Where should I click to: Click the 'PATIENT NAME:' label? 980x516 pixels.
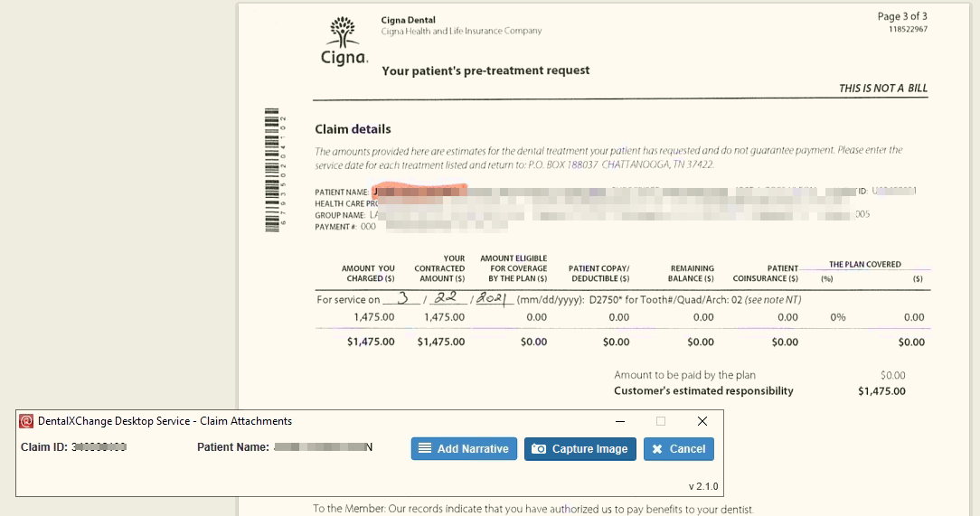tap(342, 192)
